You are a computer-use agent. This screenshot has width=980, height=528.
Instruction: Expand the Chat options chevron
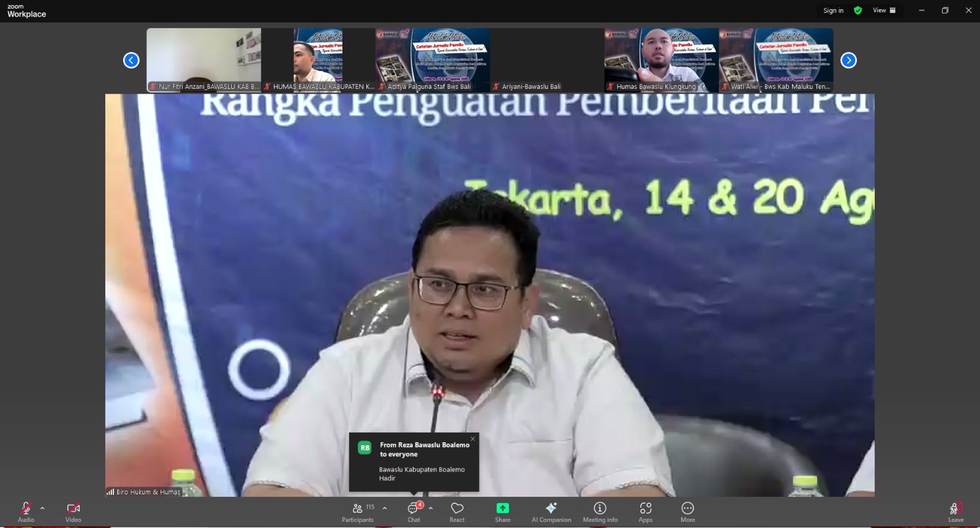(x=431, y=508)
